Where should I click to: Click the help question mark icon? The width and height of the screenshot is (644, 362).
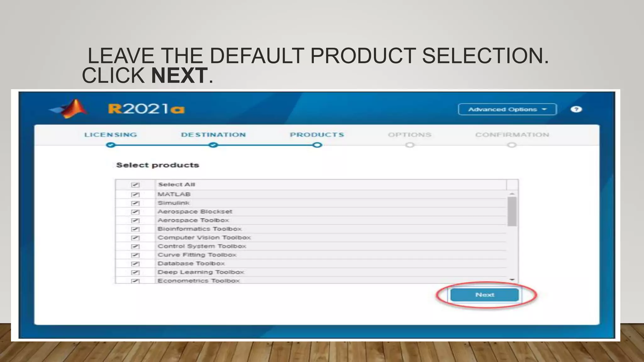pos(576,109)
